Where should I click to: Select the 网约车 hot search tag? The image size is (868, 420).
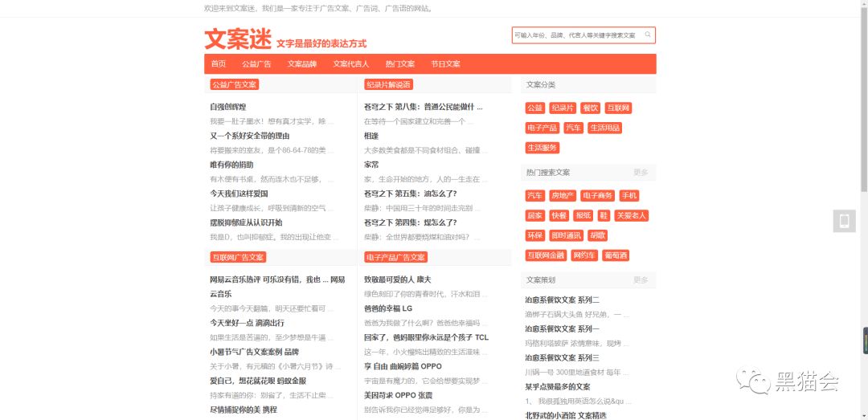[584, 255]
